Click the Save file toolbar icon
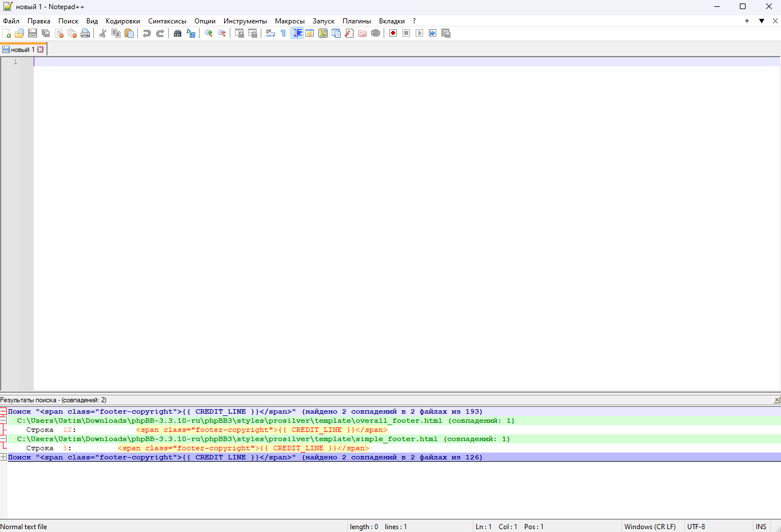The height and width of the screenshot is (532, 781). pyautogui.click(x=33, y=33)
